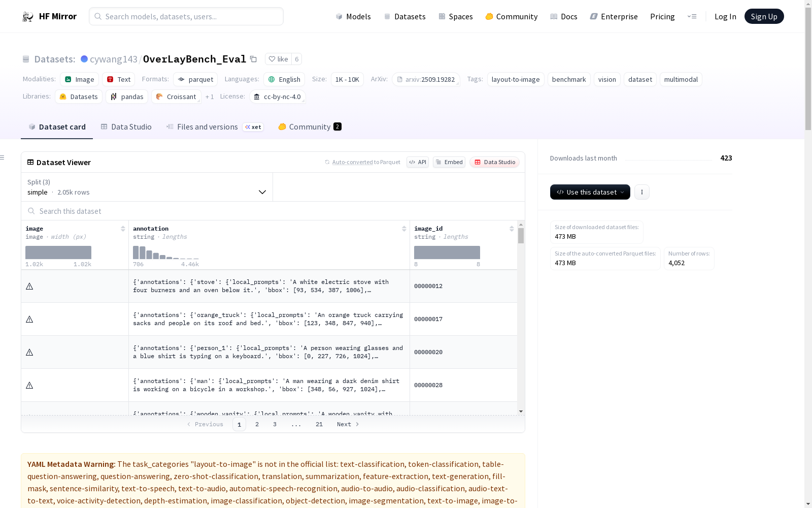Viewport: 812px width, 508px height.
Task: Sort by the image column arrows
Action: pyautogui.click(x=123, y=229)
